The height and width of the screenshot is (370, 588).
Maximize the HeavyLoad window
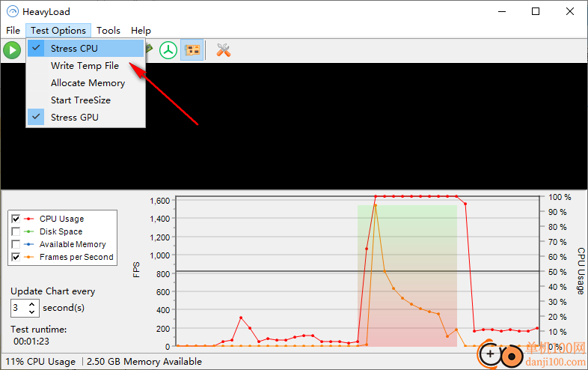tap(536, 12)
